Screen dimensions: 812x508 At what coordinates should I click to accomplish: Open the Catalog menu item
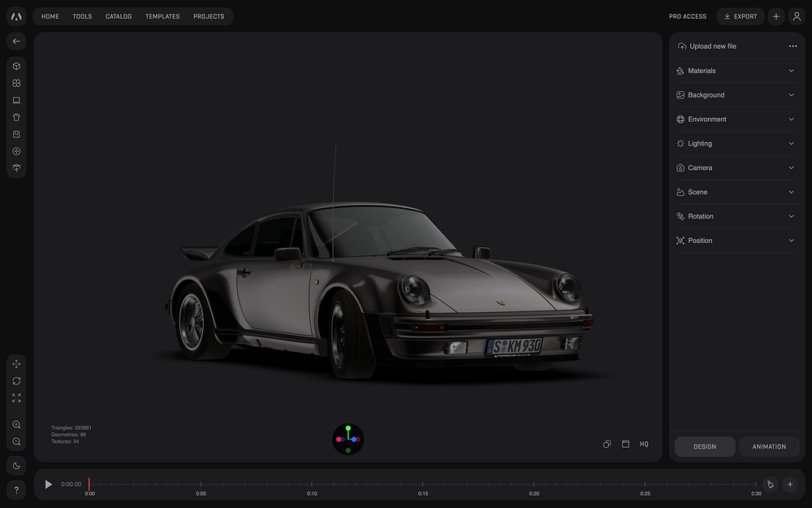(x=119, y=16)
